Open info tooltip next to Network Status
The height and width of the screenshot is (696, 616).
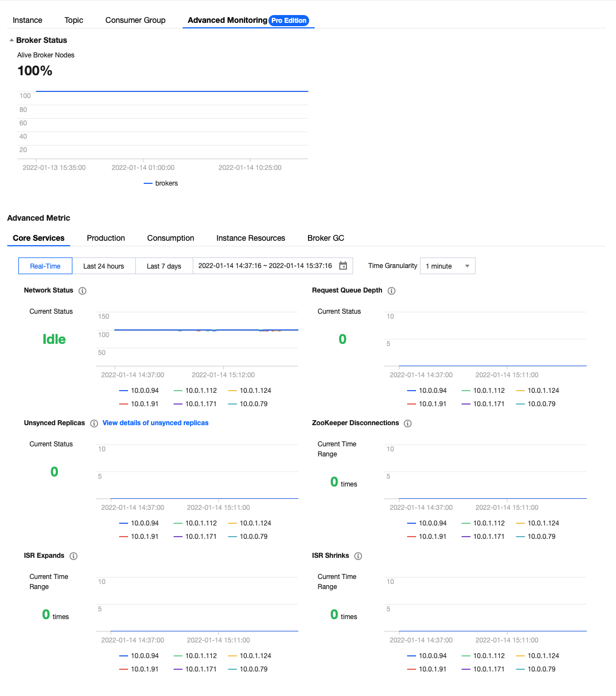click(x=82, y=291)
